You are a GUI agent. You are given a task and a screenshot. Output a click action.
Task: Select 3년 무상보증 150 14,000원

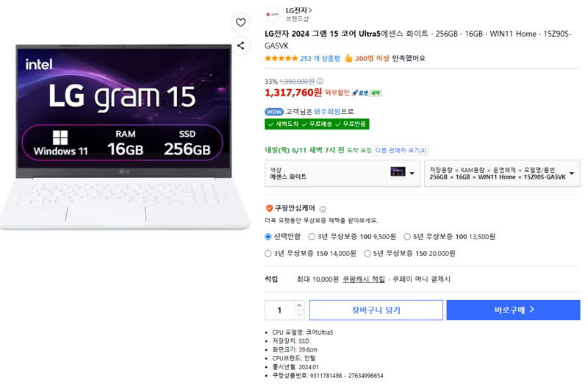coord(268,253)
